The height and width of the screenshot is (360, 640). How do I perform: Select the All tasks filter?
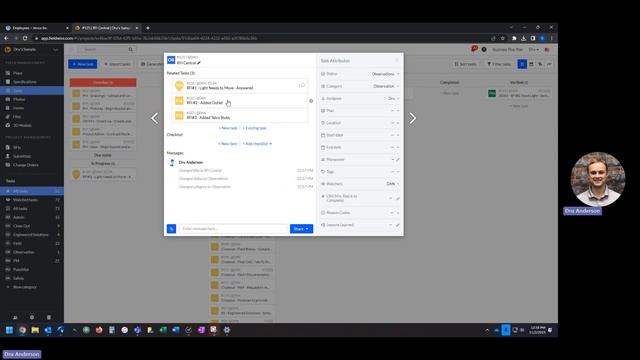[20, 209]
